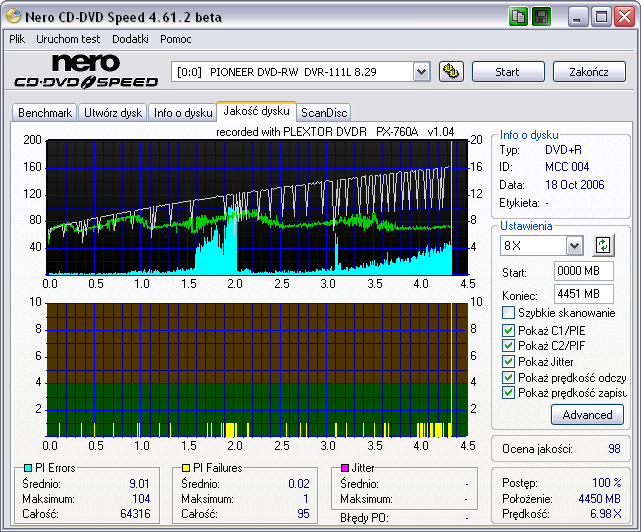Image resolution: width=641 pixels, height=532 pixels.
Task: Open the Advanced settings button
Action: 587,415
